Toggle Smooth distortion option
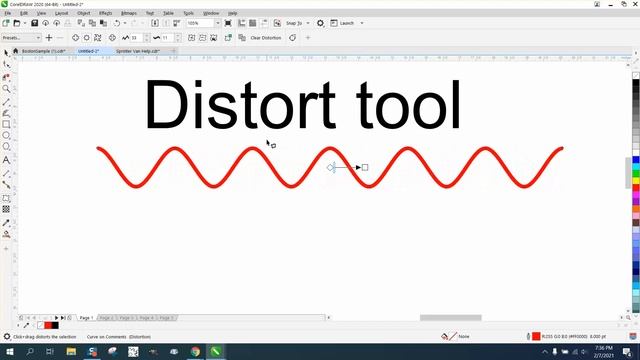640x360 pixels. (202, 38)
